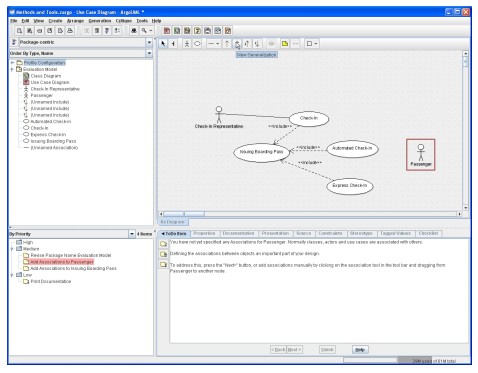Select Automated Check-In in the explorer tree

click(x=51, y=122)
